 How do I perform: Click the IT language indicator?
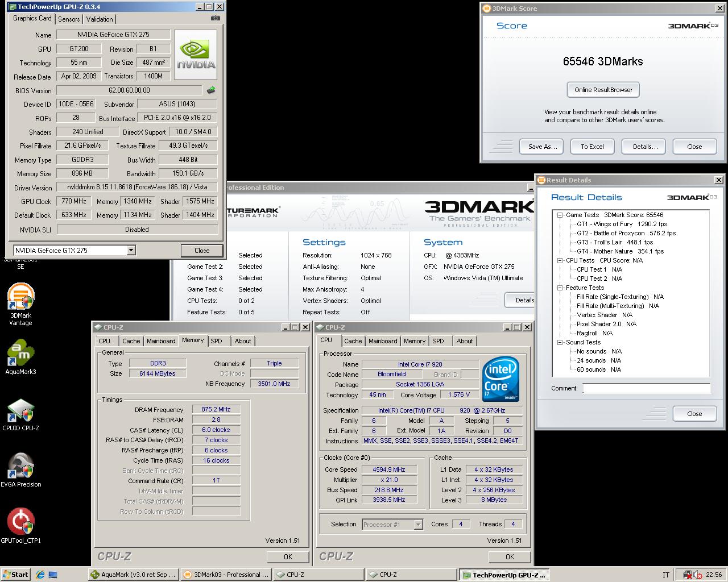coord(666,575)
